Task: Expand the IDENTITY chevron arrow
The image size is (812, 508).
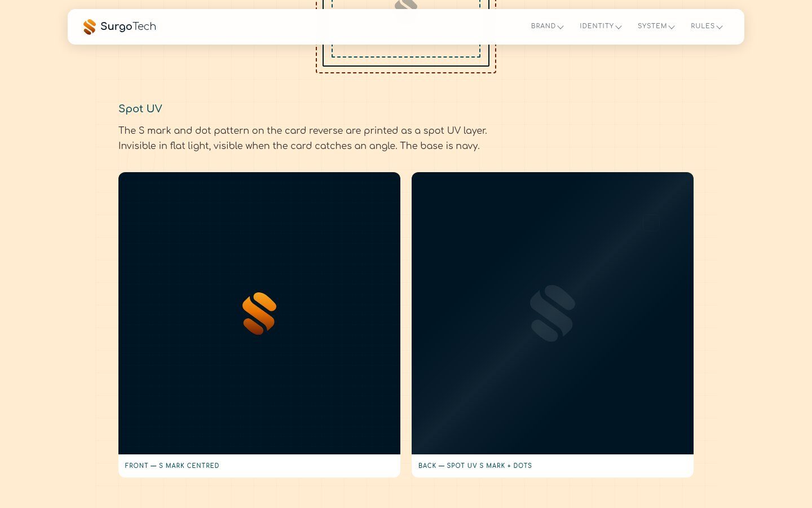Action: [619, 27]
